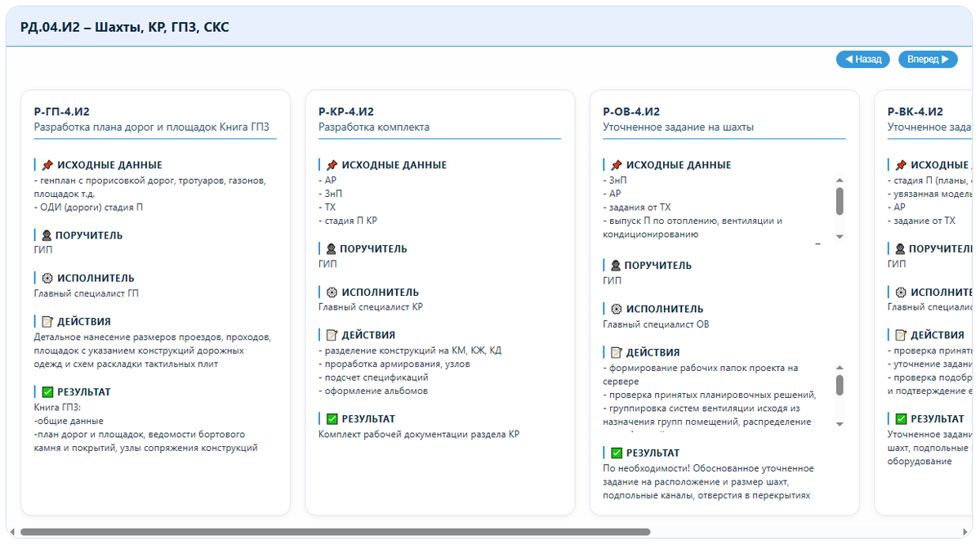Click down arrow of Р-ОВ-4.И2 Исходные данные scrollbar
This screenshot has height=545, width=980.
click(840, 237)
